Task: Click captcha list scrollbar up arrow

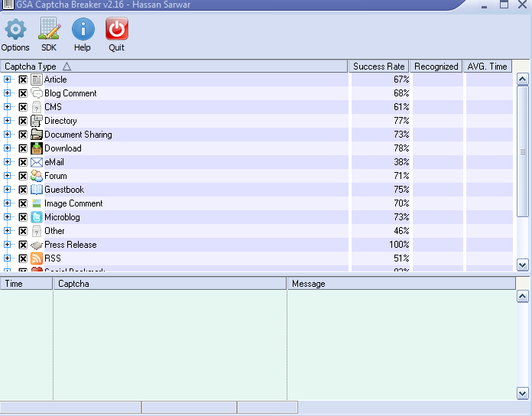Action: (x=523, y=80)
